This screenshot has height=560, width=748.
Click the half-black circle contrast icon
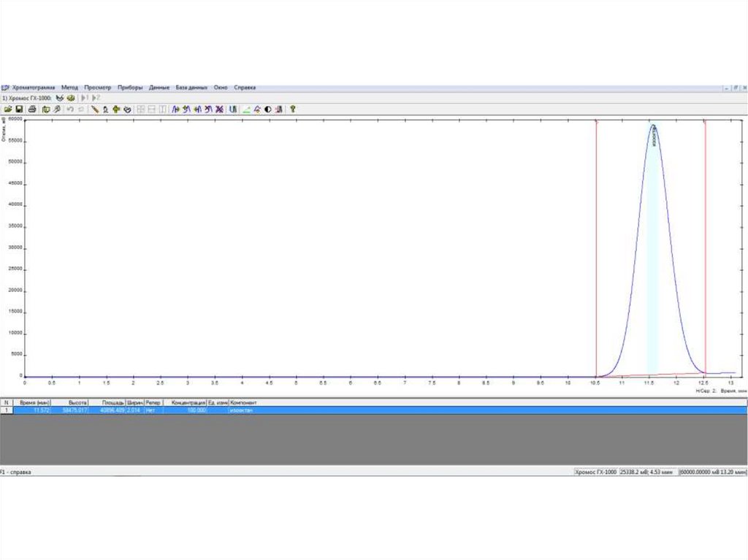[x=268, y=110]
